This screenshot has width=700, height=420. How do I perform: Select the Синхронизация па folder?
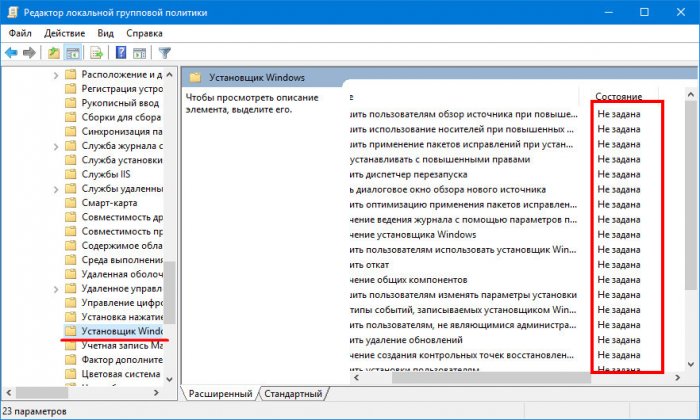[114, 132]
